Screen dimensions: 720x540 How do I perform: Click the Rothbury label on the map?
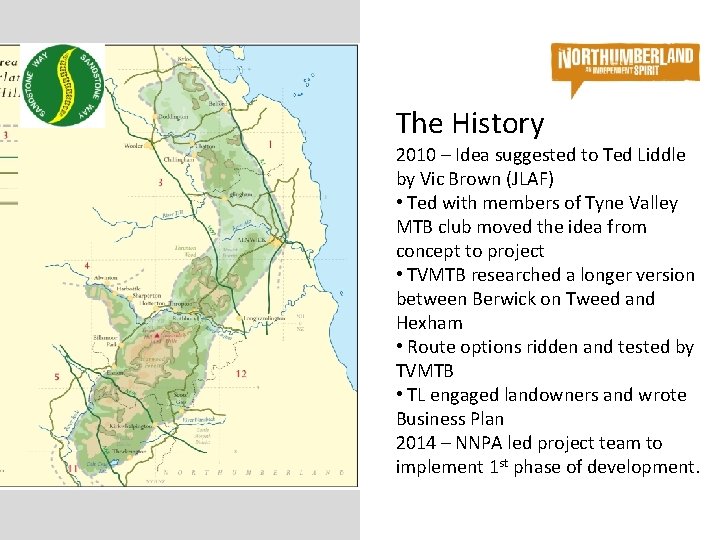coord(184,319)
